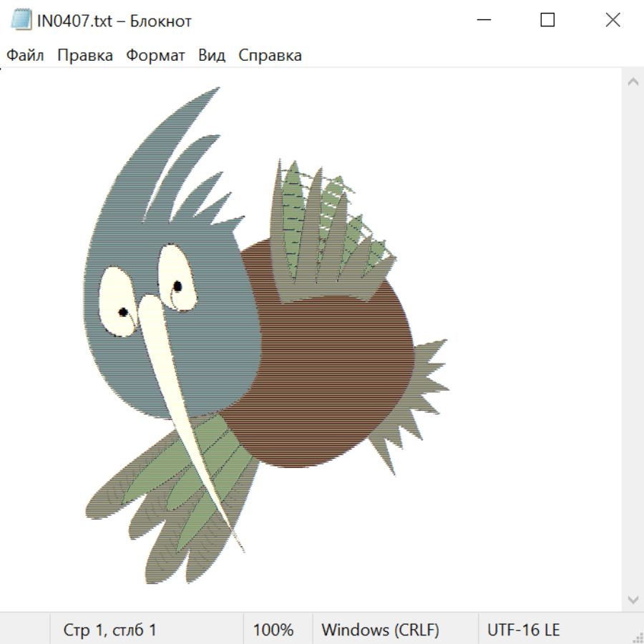Screen dimensions: 644x644
Task: Click the 100% zoom level in the status bar
Action: pyautogui.click(x=273, y=630)
